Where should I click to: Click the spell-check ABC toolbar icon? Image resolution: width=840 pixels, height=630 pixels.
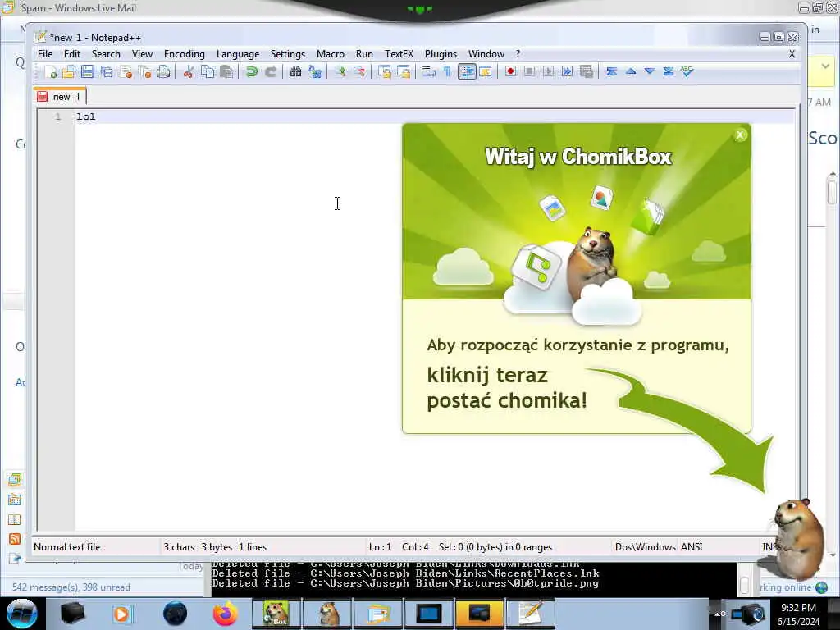pyautogui.click(x=687, y=71)
